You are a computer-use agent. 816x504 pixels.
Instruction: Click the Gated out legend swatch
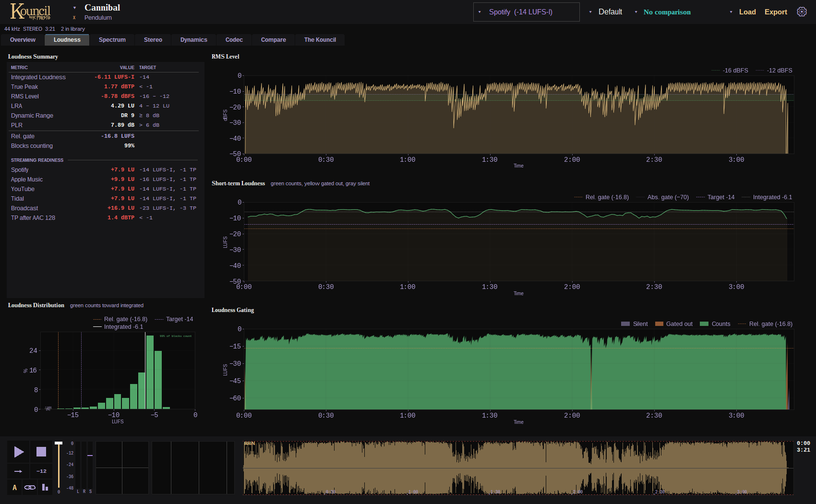[x=659, y=324]
